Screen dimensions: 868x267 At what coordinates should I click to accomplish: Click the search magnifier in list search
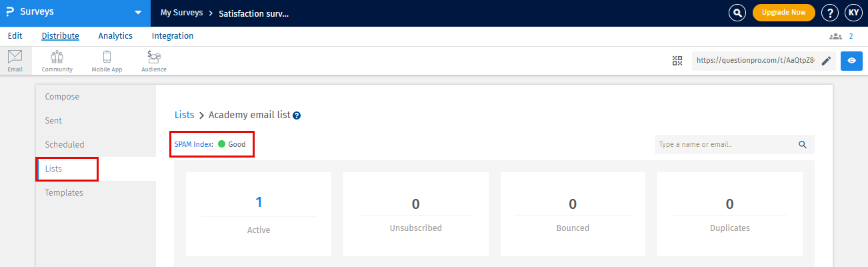coord(803,144)
